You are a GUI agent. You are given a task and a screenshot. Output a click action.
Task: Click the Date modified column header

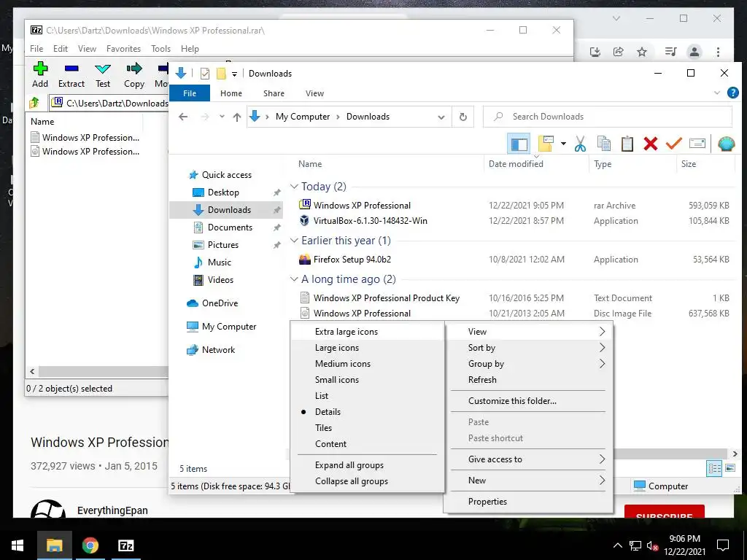[516, 164]
